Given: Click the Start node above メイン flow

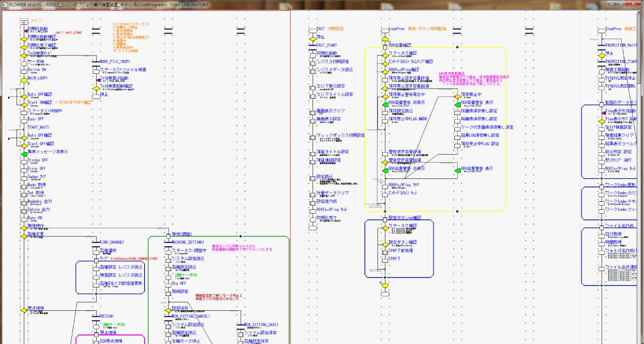Looking at the screenshot, I should 23,22.
